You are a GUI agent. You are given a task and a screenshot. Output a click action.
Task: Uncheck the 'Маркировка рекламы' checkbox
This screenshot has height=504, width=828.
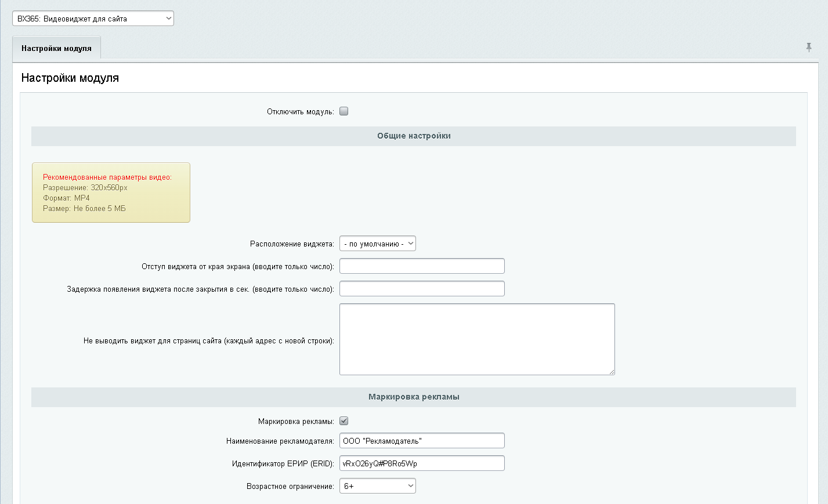344,421
